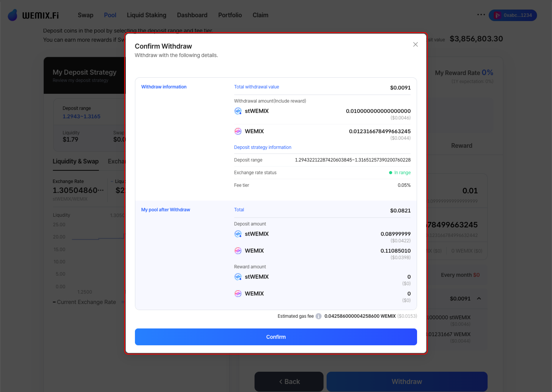Open the three-dot more options menu

tap(481, 15)
